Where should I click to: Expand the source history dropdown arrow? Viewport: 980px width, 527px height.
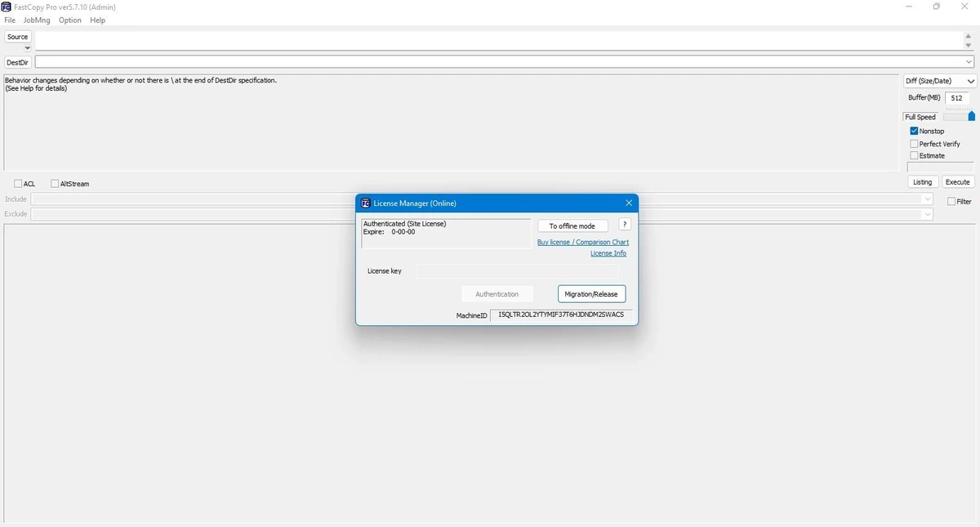[x=27, y=48]
